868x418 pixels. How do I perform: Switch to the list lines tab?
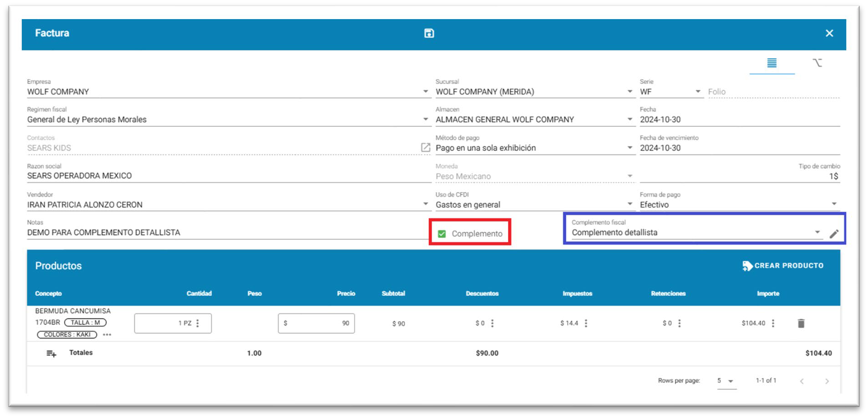(x=772, y=63)
